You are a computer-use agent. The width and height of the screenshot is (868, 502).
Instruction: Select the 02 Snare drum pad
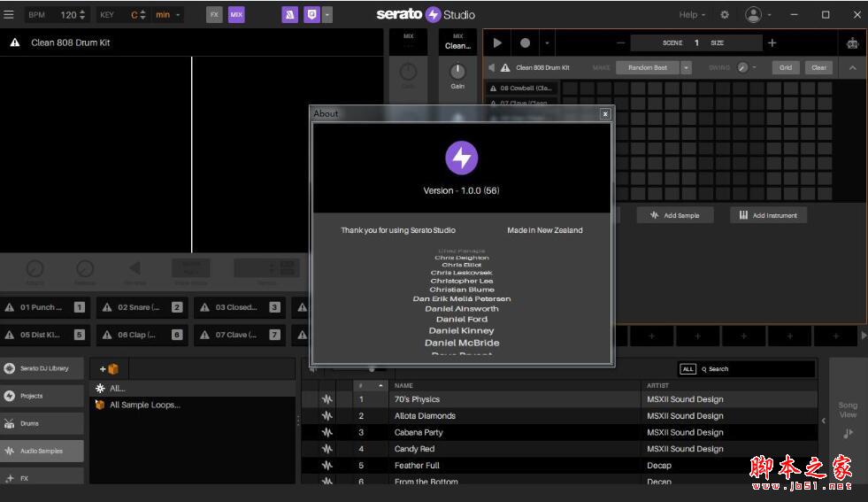pos(142,307)
